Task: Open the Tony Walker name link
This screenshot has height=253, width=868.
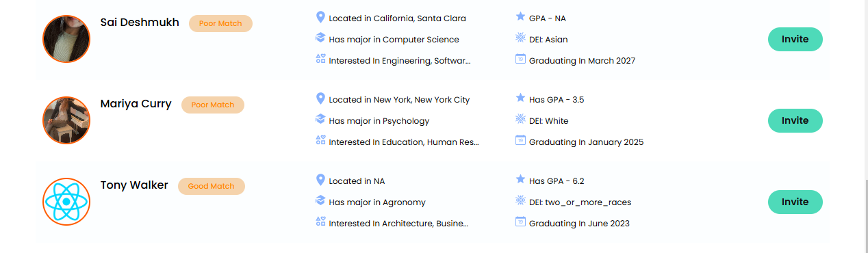Action: click(134, 185)
